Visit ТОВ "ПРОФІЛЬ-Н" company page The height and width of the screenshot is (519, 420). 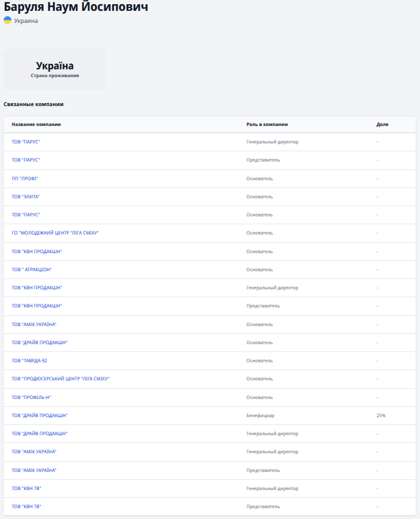(x=33, y=397)
